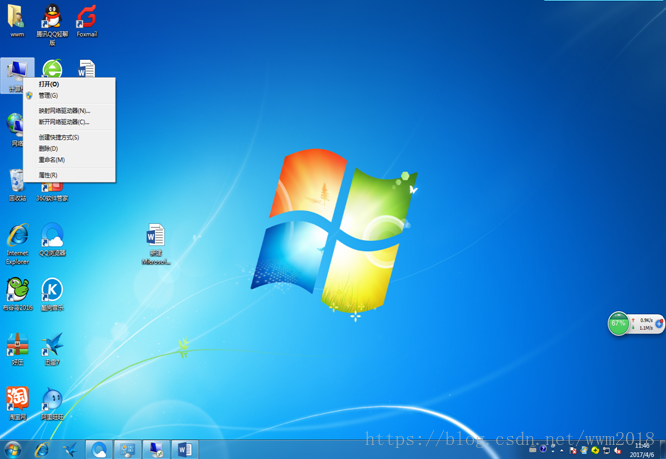Open the Word document beside Foxmail column

tap(86, 69)
